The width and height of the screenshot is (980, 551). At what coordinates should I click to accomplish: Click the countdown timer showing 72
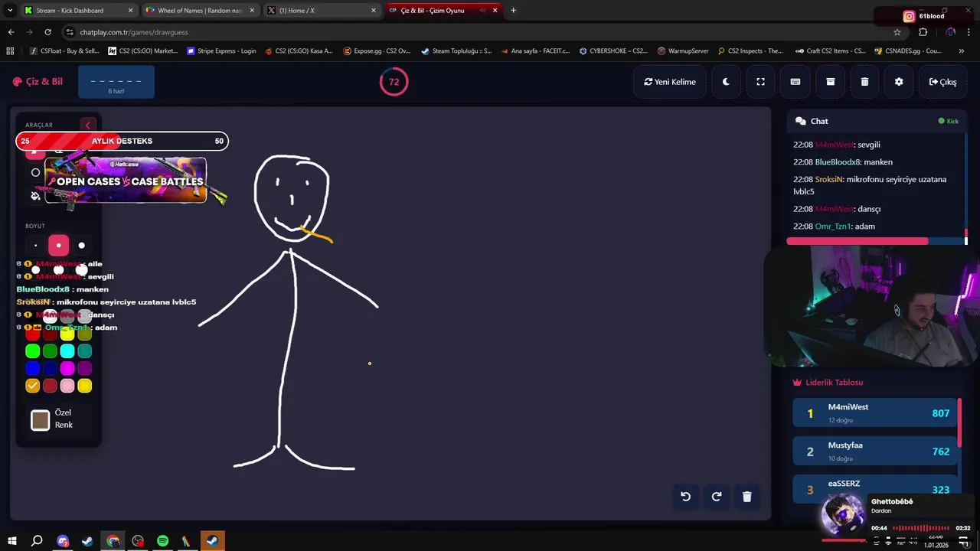click(x=394, y=82)
